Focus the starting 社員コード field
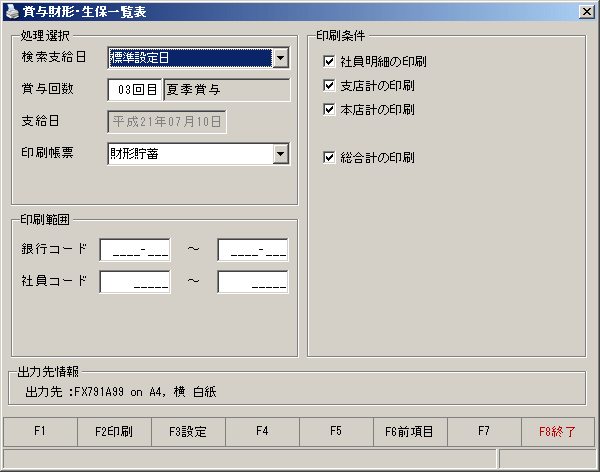 point(135,282)
